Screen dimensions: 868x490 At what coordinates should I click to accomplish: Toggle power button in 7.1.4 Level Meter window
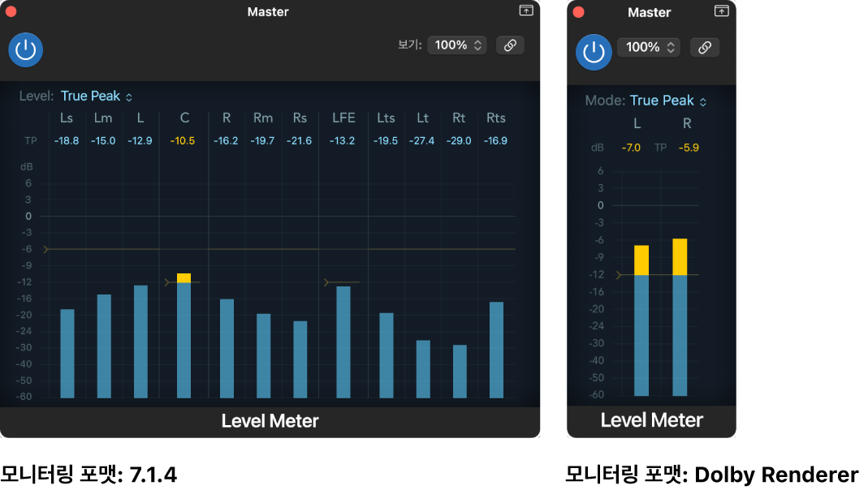click(x=25, y=49)
